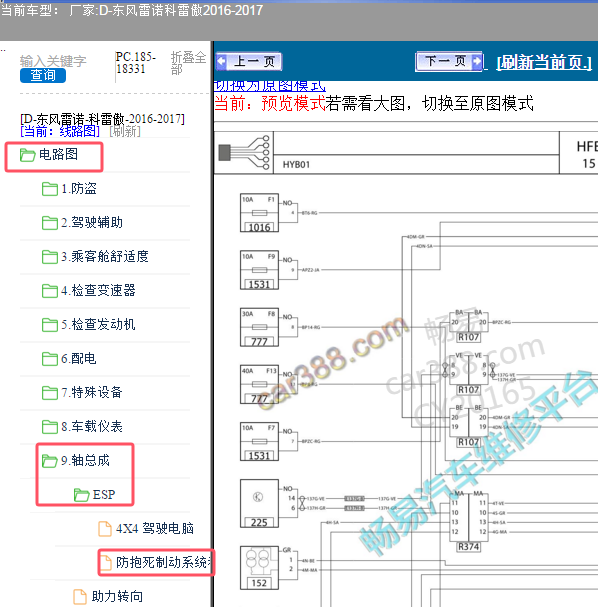Open the 防抱死制动系统 diagram entry
The image size is (598, 607).
(x=163, y=562)
